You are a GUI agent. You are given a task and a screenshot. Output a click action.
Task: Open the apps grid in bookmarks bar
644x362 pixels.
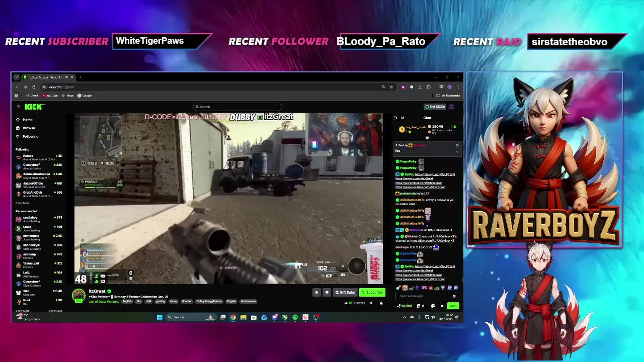click(x=17, y=96)
